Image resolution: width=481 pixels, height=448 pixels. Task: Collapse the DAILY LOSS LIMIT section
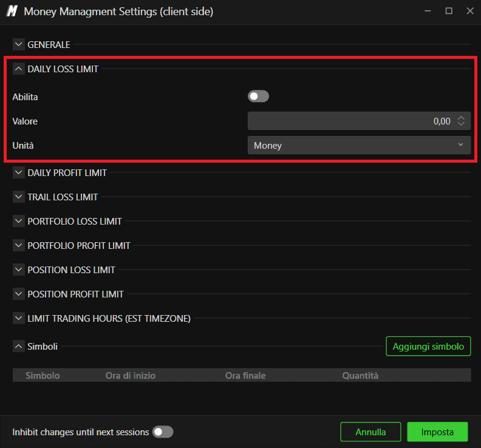[18, 69]
